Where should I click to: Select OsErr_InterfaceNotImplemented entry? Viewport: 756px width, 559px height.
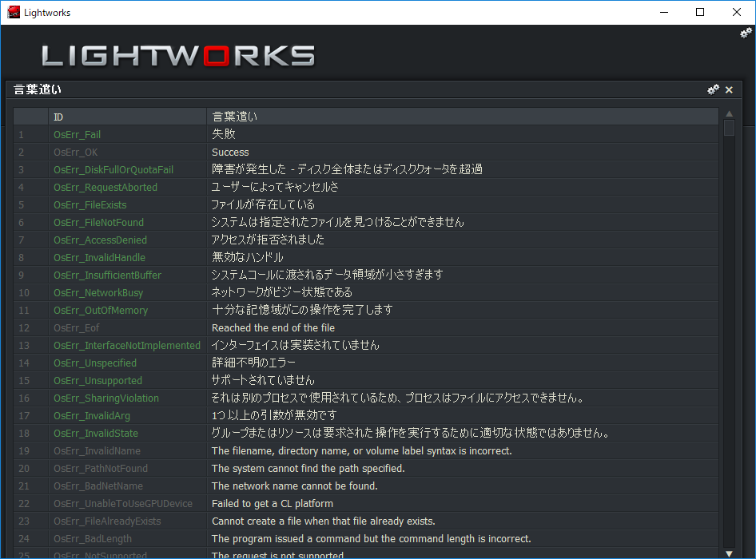click(x=127, y=346)
